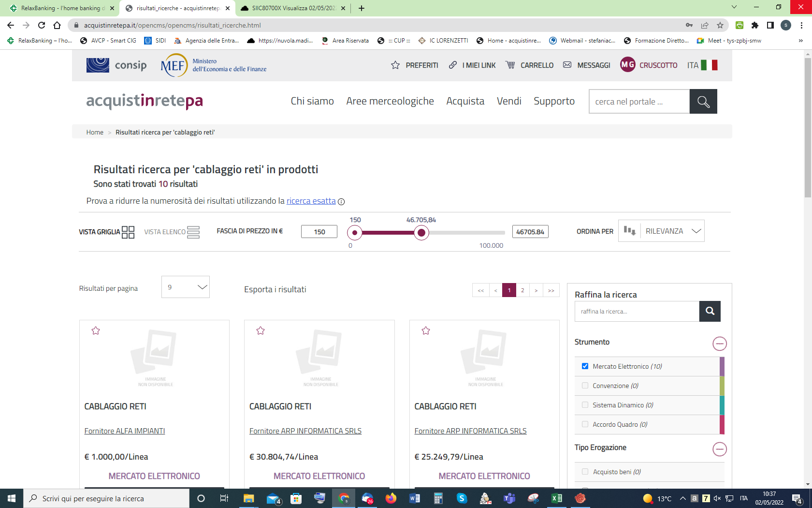Switch to Vista Elenco list icon

[x=193, y=232]
